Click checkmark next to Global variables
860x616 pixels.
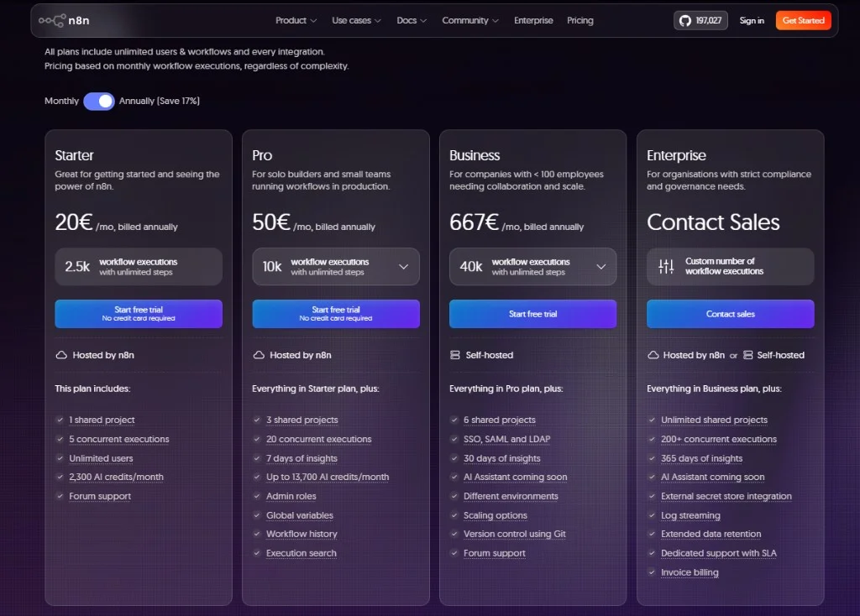point(257,515)
